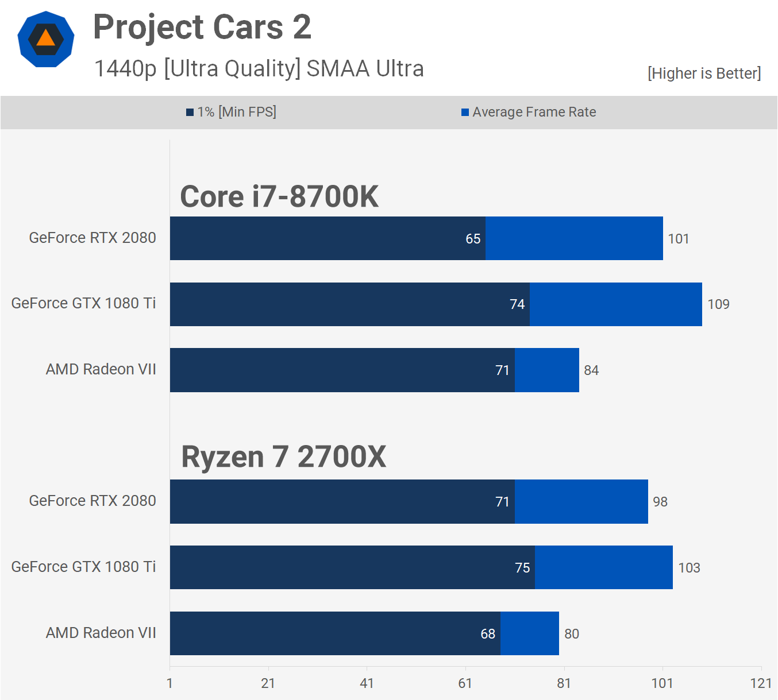Click the 103 average frame rate value
This screenshot has width=778, height=700.
click(x=689, y=568)
